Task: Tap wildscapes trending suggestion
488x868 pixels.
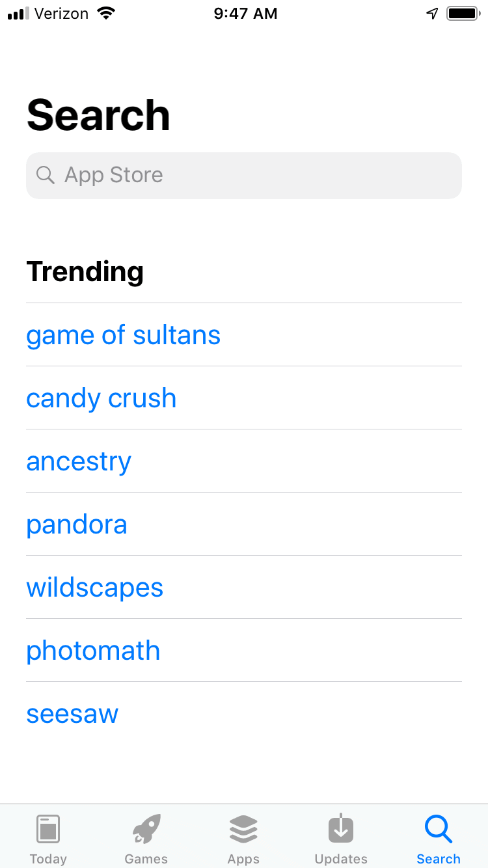Action: (95, 588)
